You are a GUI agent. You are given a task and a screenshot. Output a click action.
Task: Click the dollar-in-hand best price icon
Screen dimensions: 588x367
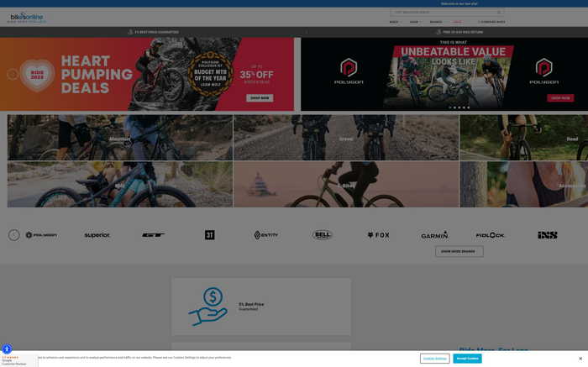click(208, 307)
